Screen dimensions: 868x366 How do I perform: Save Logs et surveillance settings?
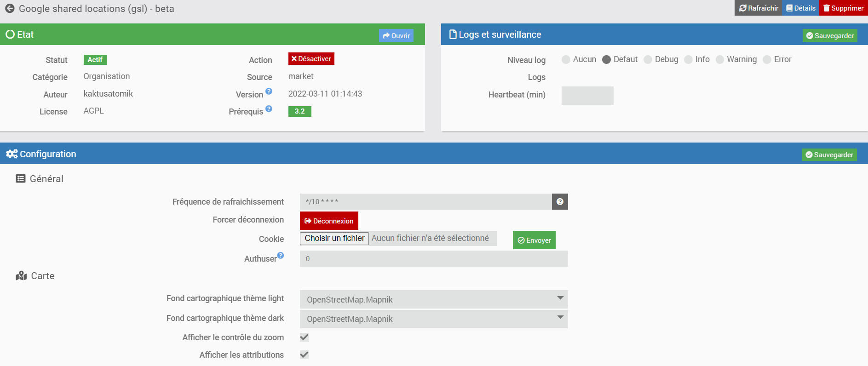tap(830, 36)
